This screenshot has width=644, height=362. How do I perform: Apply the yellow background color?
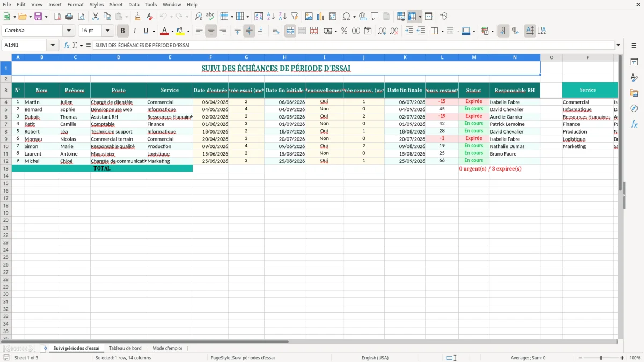[180, 31]
